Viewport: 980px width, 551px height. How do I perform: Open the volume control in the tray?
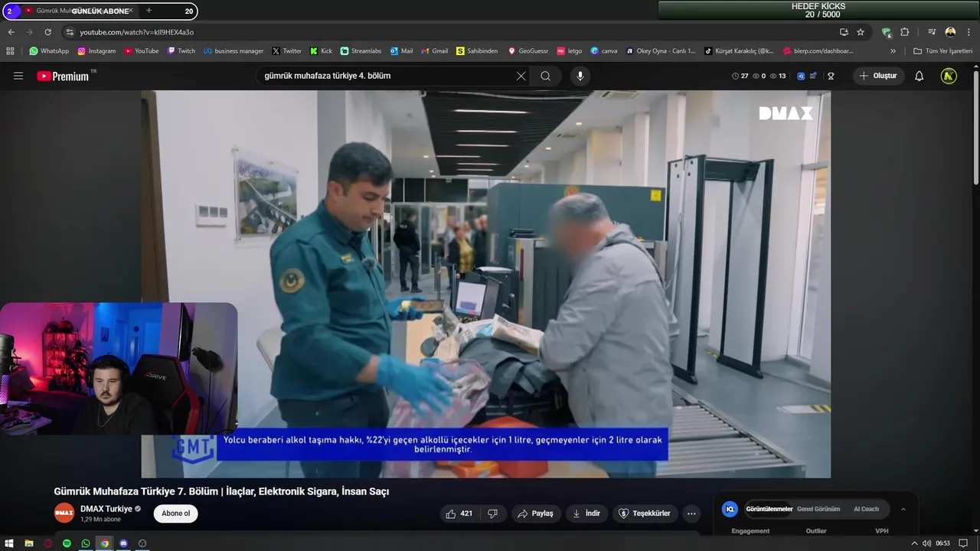tap(926, 543)
